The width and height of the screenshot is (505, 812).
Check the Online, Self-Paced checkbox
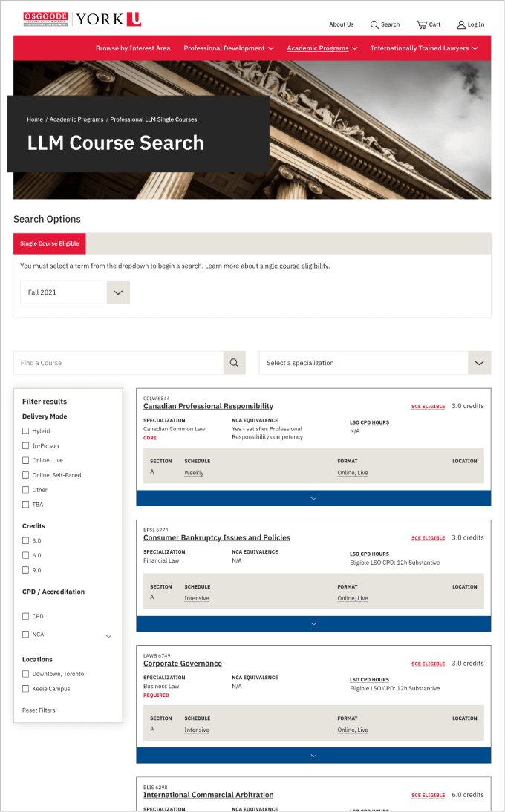25,475
